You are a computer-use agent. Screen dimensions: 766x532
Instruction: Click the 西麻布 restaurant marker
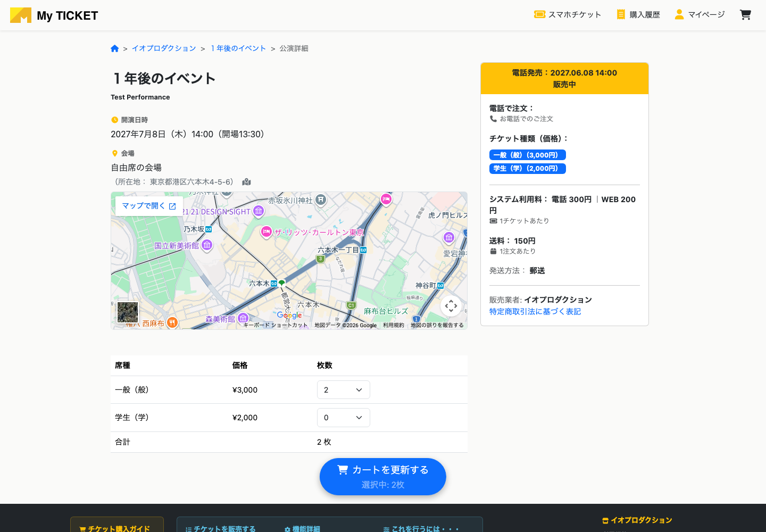pos(172,322)
